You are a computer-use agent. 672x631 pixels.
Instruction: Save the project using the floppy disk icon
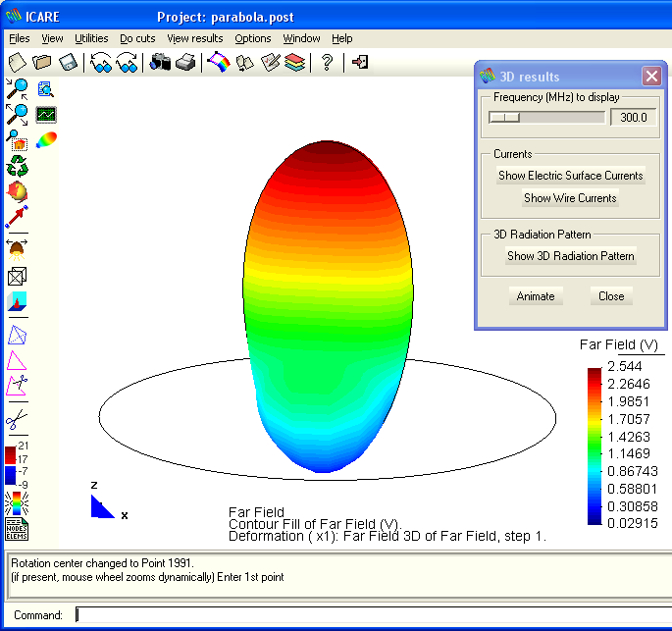pos(68,63)
